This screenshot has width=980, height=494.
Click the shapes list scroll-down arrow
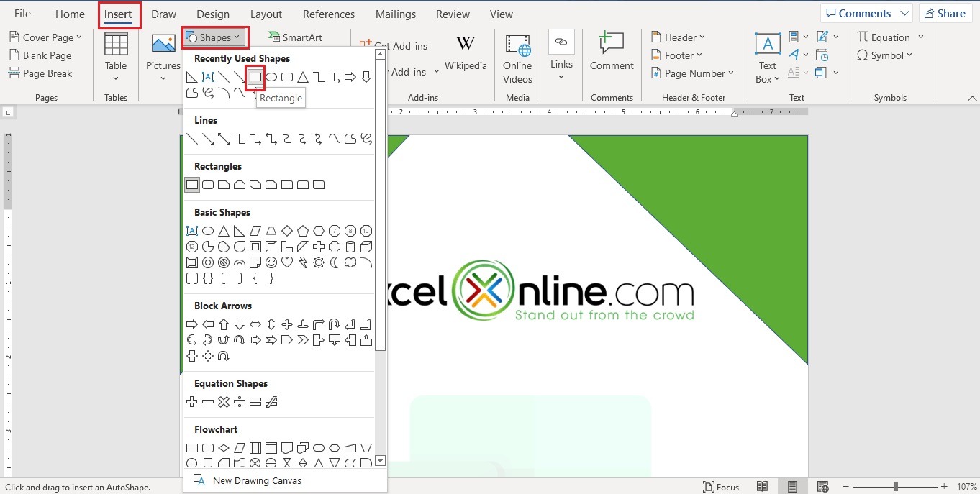click(x=381, y=461)
